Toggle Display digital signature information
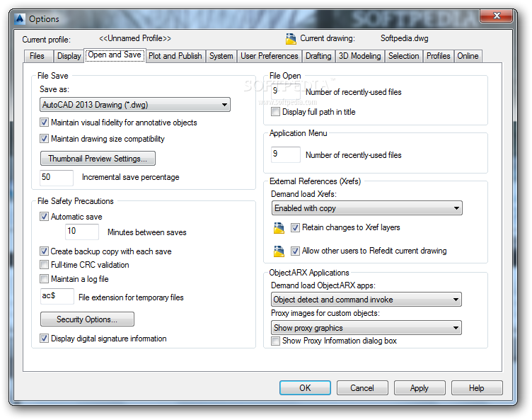This screenshot has width=532, height=420. 44,339
